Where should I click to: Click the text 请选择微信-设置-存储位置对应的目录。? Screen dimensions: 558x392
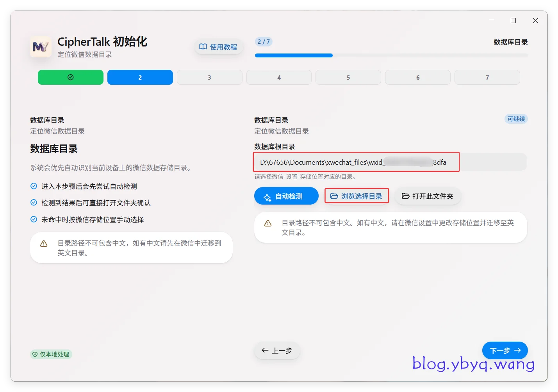(x=305, y=177)
